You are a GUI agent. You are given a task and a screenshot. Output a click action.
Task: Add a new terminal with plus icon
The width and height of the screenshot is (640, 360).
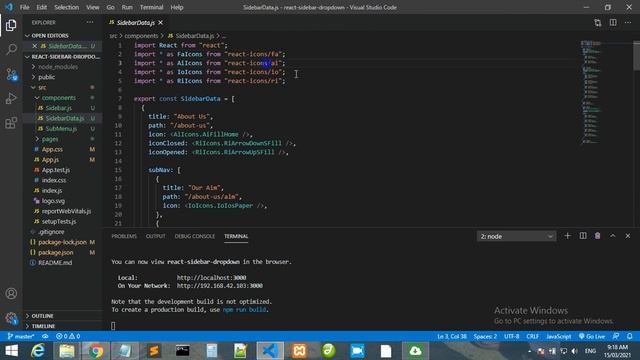567,236
